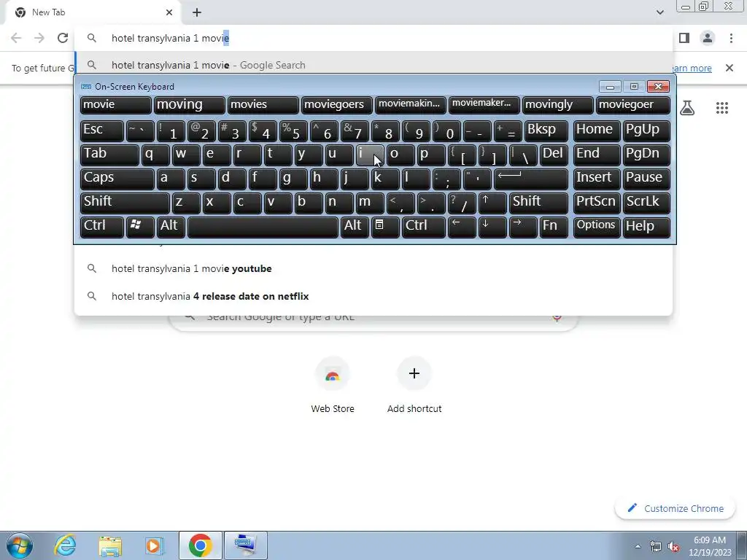Tap the up arrow key
This screenshot has height=560, width=747.
click(x=492, y=203)
